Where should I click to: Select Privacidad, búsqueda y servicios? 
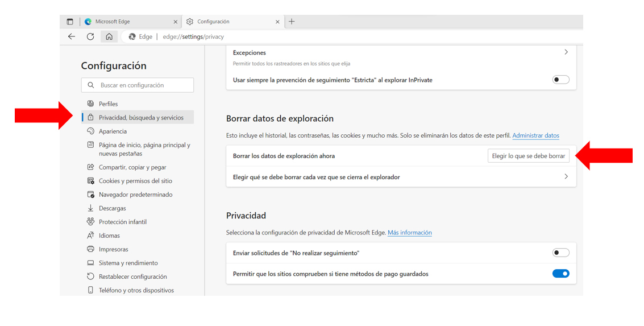[138, 118]
